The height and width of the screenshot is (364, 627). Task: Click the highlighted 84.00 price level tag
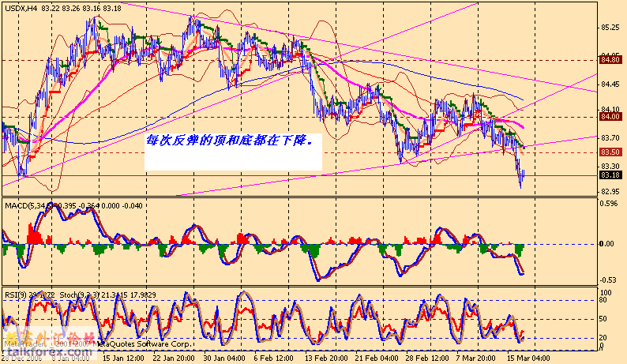coord(610,117)
